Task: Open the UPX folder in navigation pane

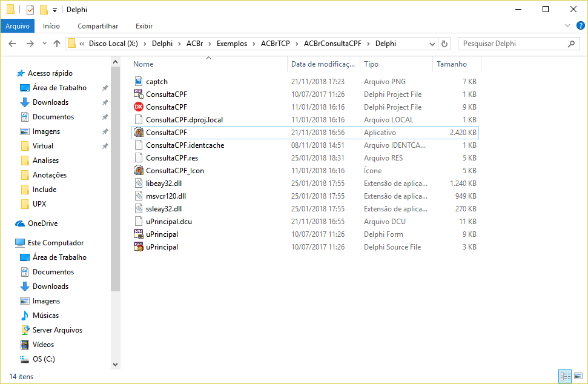Action: [39, 204]
